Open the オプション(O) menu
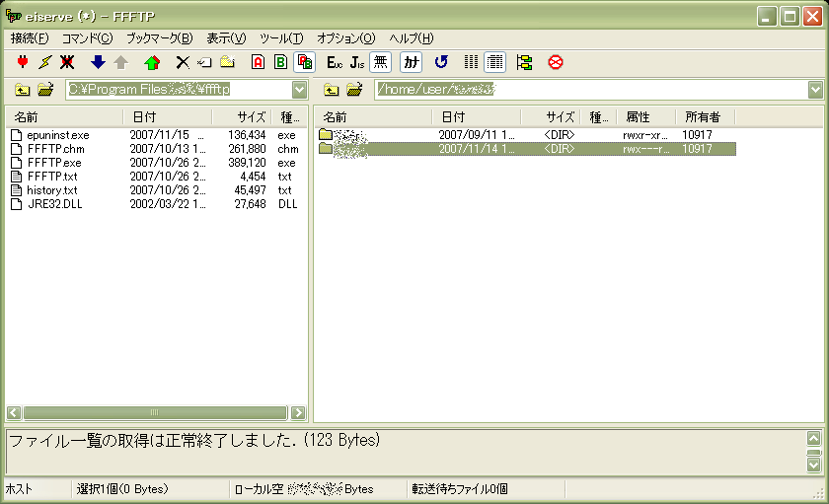Viewport: 829px width, 504px height. pos(346,38)
